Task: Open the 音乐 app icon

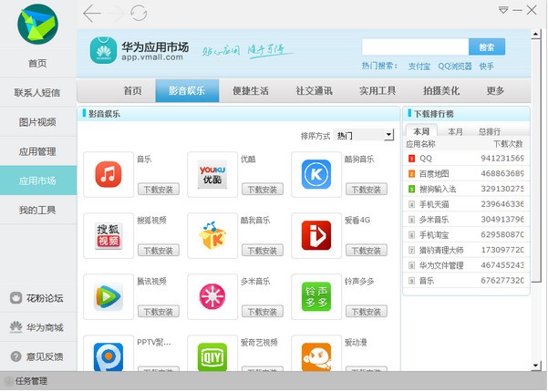Action: point(109,174)
